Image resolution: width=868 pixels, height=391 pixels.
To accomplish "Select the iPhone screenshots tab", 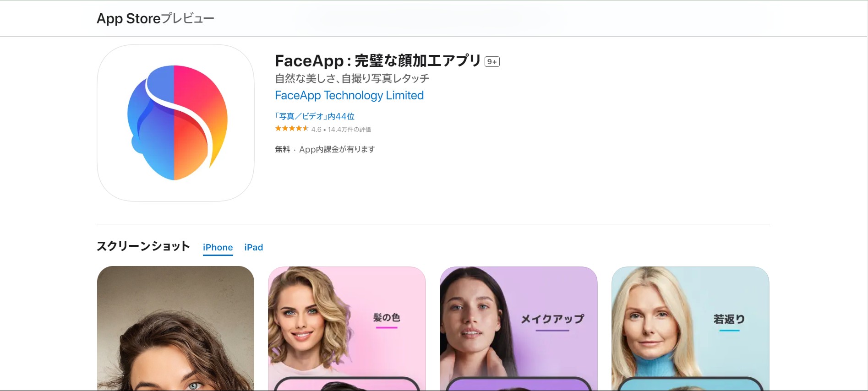I will tap(218, 247).
